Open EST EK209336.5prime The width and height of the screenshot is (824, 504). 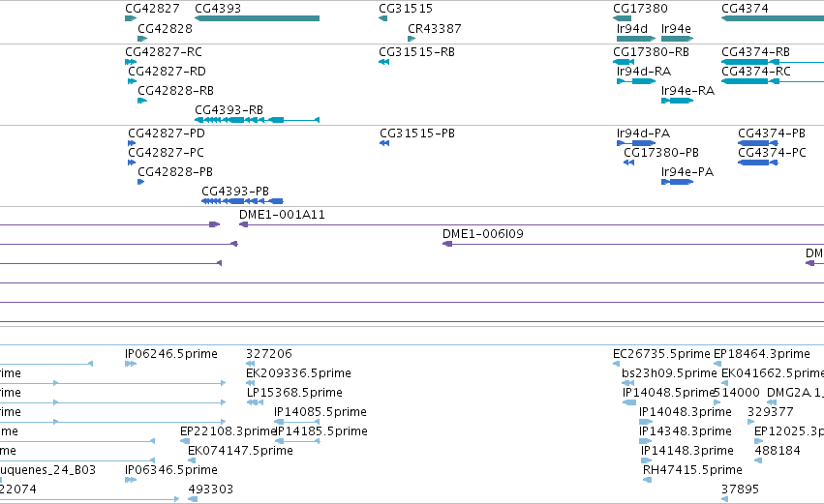pyautogui.click(x=298, y=373)
